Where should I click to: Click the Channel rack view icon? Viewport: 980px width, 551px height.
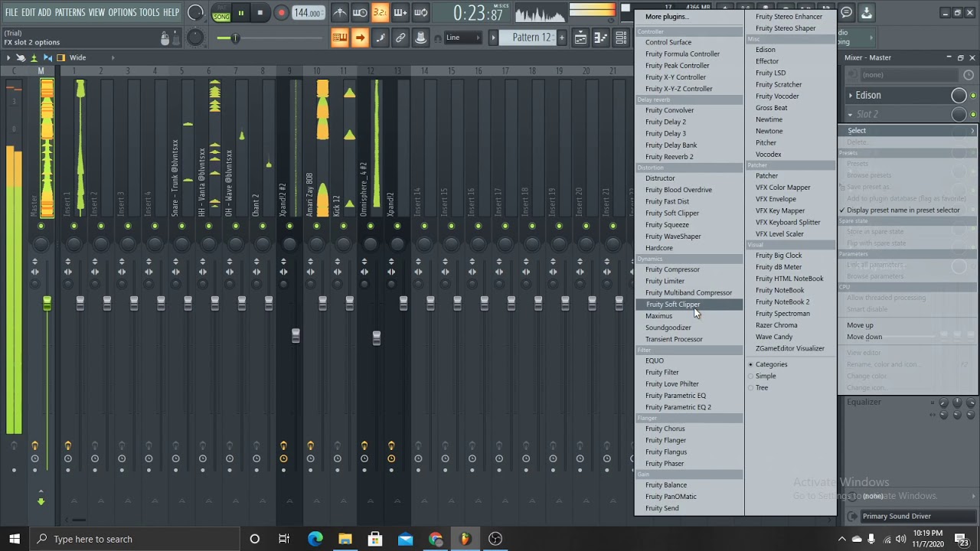coord(621,37)
